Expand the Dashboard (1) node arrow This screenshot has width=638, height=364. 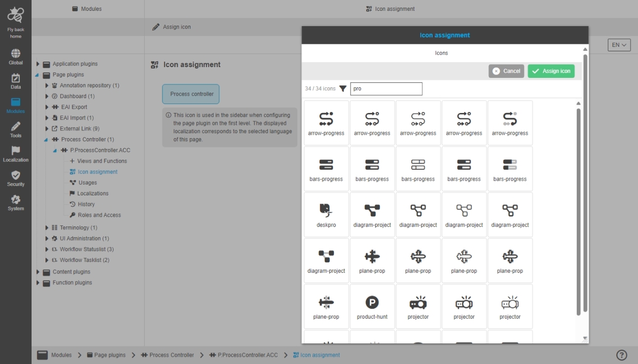point(47,97)
